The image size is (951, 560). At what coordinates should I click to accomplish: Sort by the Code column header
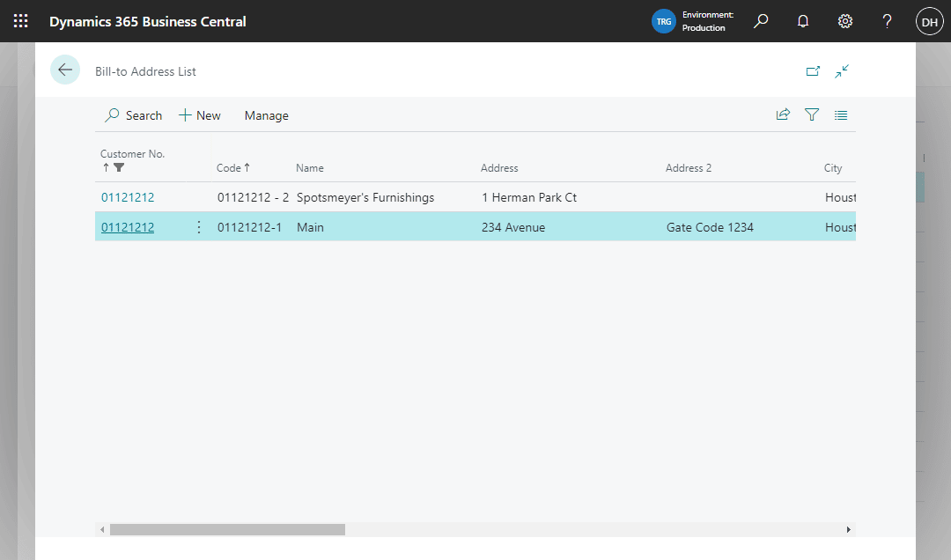point(232,168)
